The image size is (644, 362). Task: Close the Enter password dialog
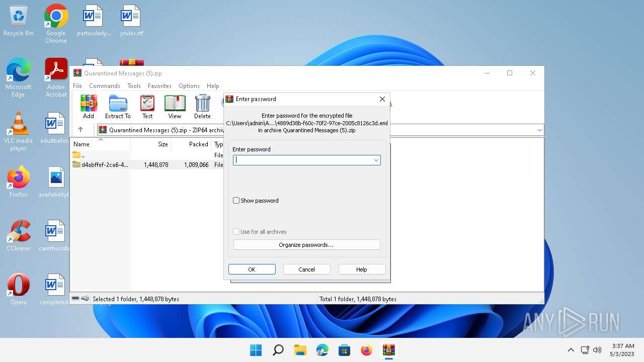(x=382, y=99)
